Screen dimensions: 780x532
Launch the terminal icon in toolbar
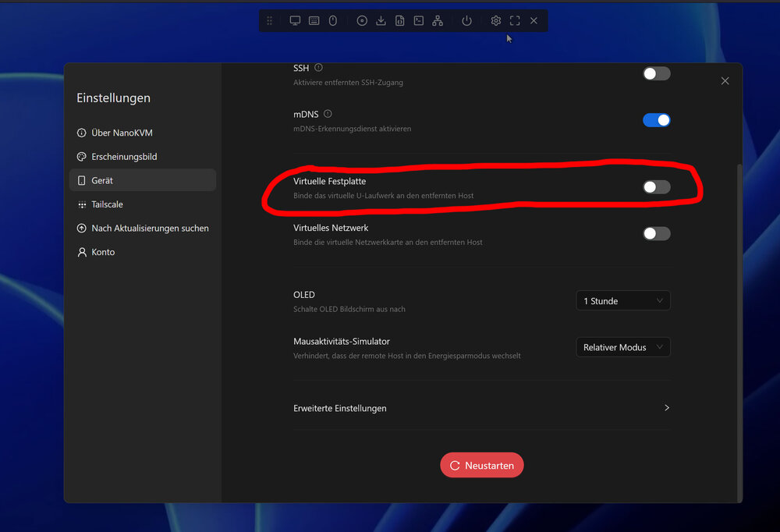click(x=419, y=20)
